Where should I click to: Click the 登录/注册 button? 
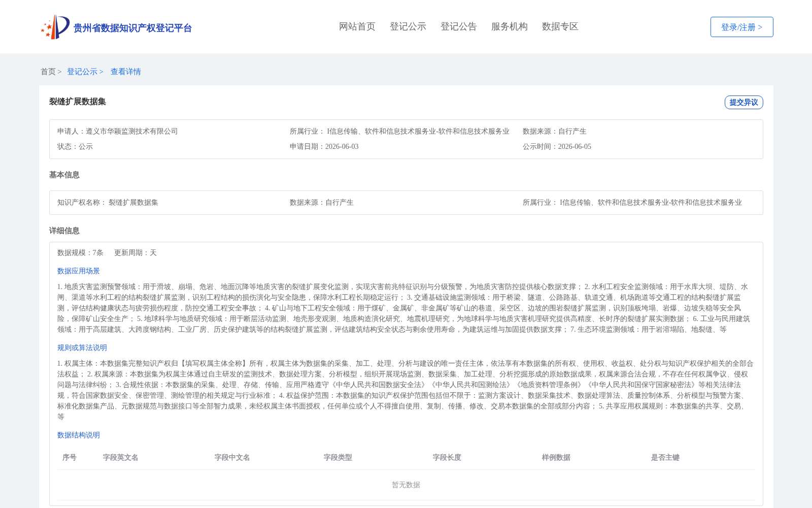(x=741, y=27)
